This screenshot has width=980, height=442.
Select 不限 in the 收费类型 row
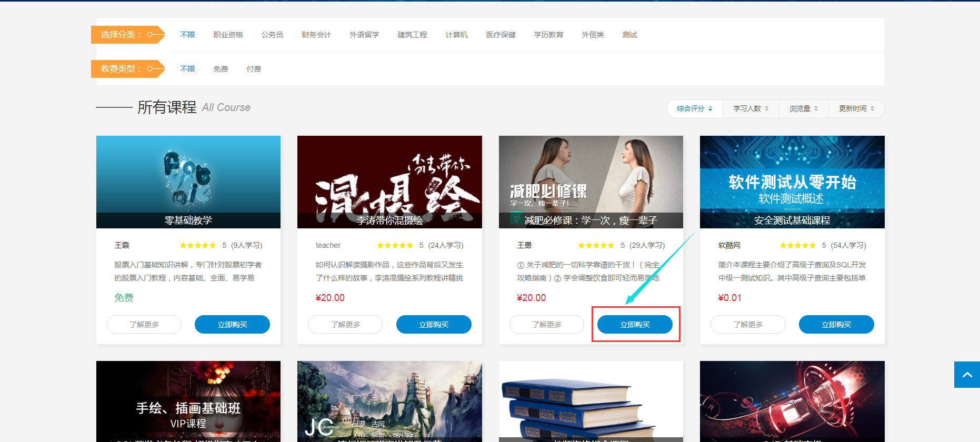point(187,69)
